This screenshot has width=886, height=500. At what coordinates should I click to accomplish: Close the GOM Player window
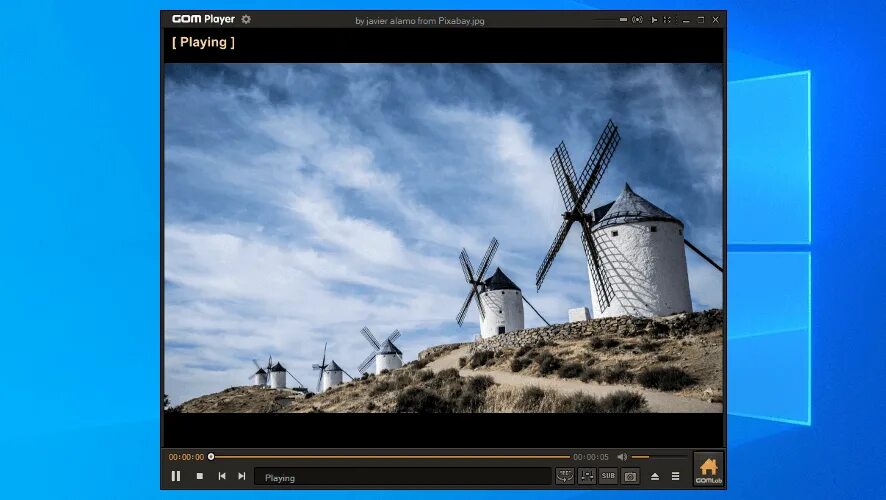pos(716,20)
